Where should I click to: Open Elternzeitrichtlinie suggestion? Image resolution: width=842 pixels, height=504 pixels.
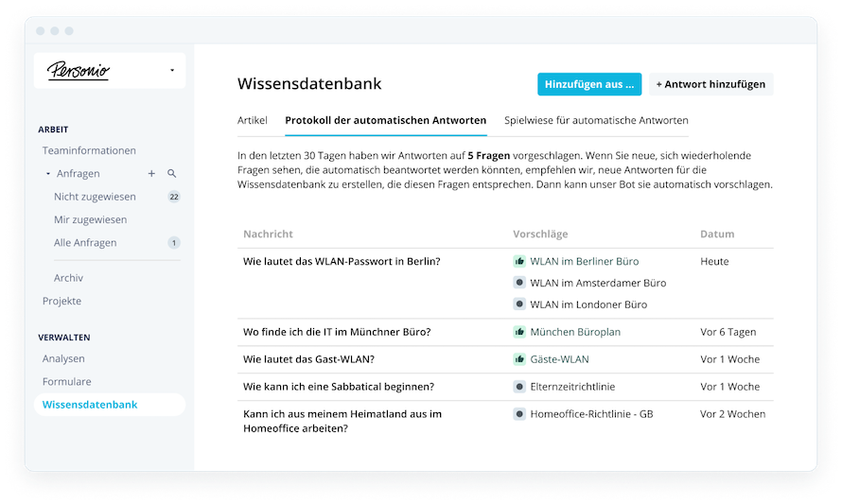[572, 387]
